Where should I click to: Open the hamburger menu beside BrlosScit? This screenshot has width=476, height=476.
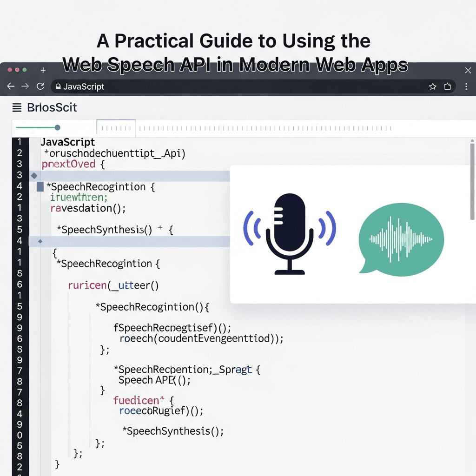tap(17, 107)
